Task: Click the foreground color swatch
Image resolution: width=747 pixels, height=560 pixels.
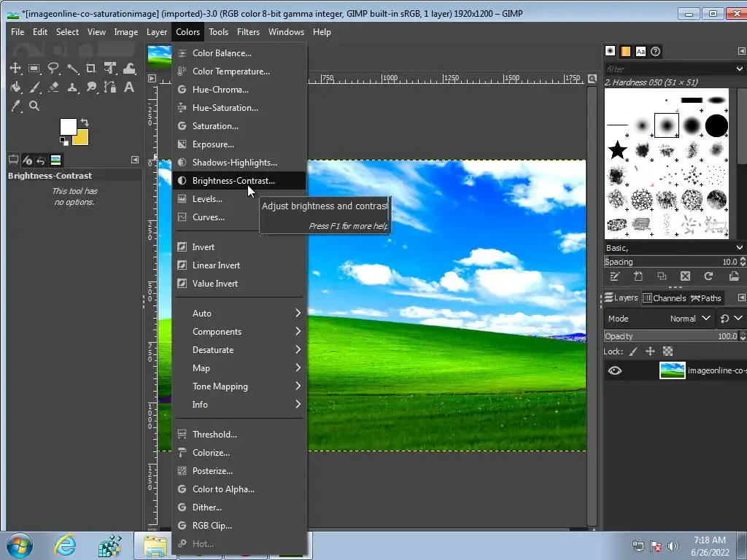Action: tap(68, 126)
